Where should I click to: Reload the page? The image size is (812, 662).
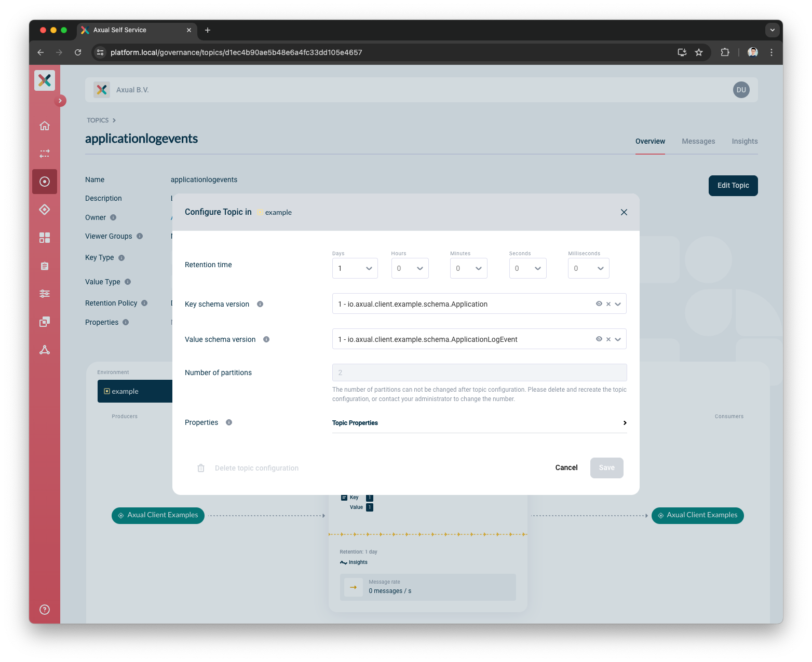point(78,52)
